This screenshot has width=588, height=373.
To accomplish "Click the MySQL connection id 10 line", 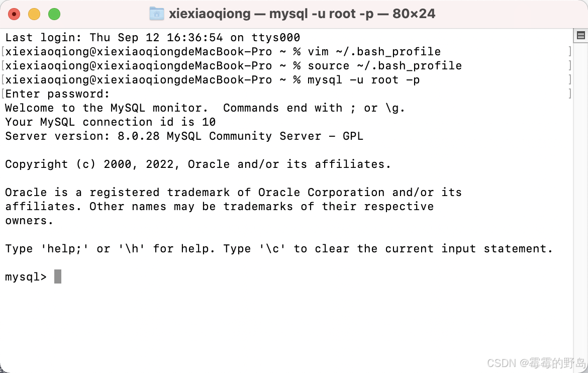I will [110, 122].
